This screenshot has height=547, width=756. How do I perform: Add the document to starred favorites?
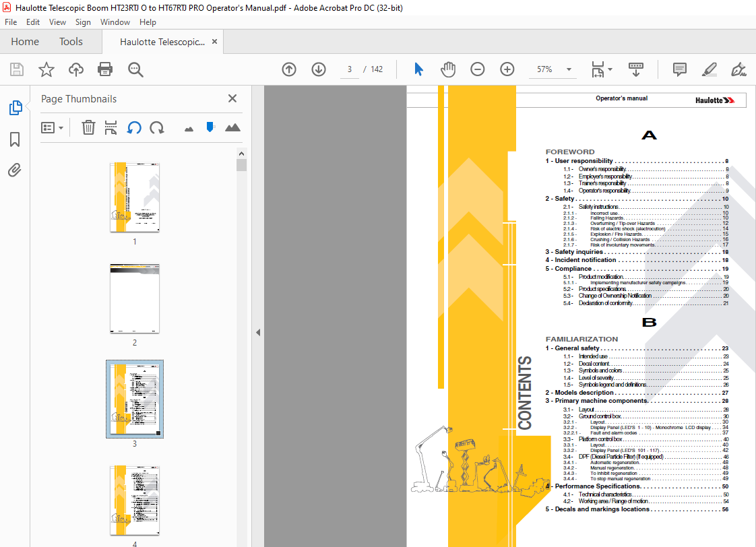pyautogui.click(x=46, y=69)
